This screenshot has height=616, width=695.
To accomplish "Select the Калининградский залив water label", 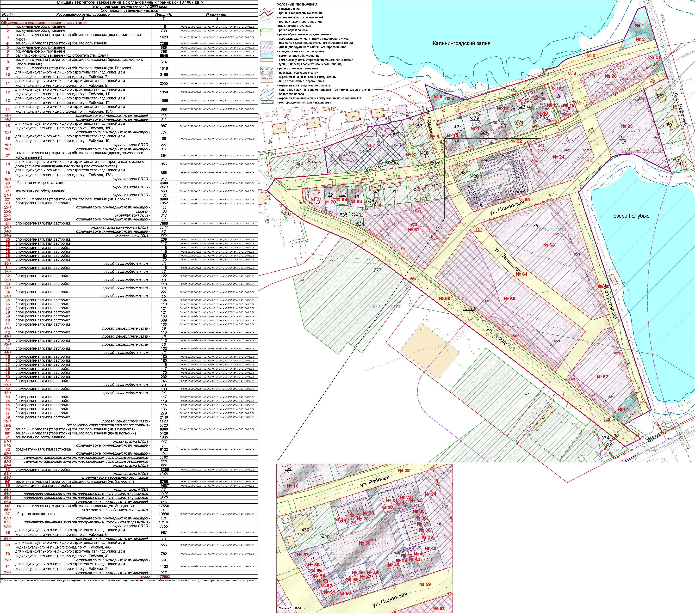I will click(461, 43).
